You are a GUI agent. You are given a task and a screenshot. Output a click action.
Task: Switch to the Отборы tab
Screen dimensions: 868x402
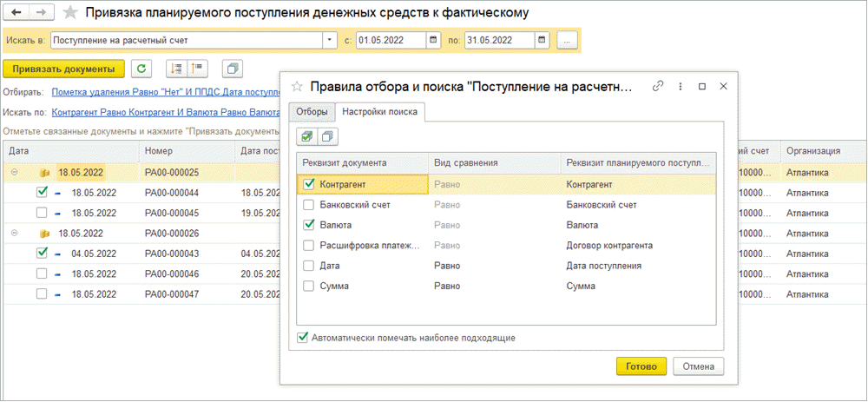click(312, 111)
